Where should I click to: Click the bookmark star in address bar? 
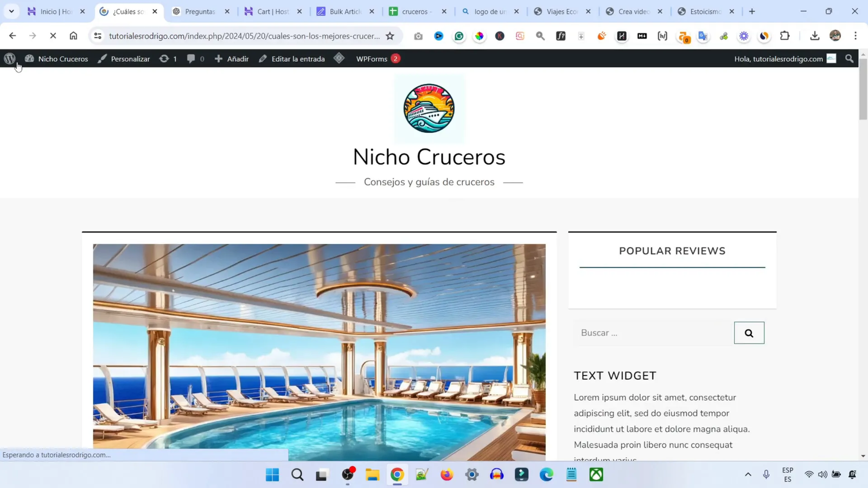pyautogui.click(x=390, y=36)
